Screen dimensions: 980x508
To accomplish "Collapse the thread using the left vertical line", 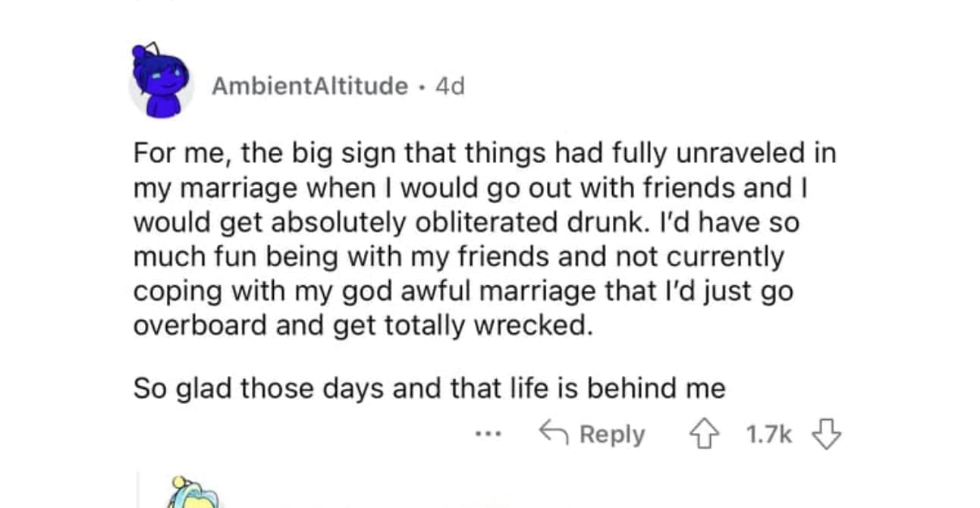I will 139,489.
